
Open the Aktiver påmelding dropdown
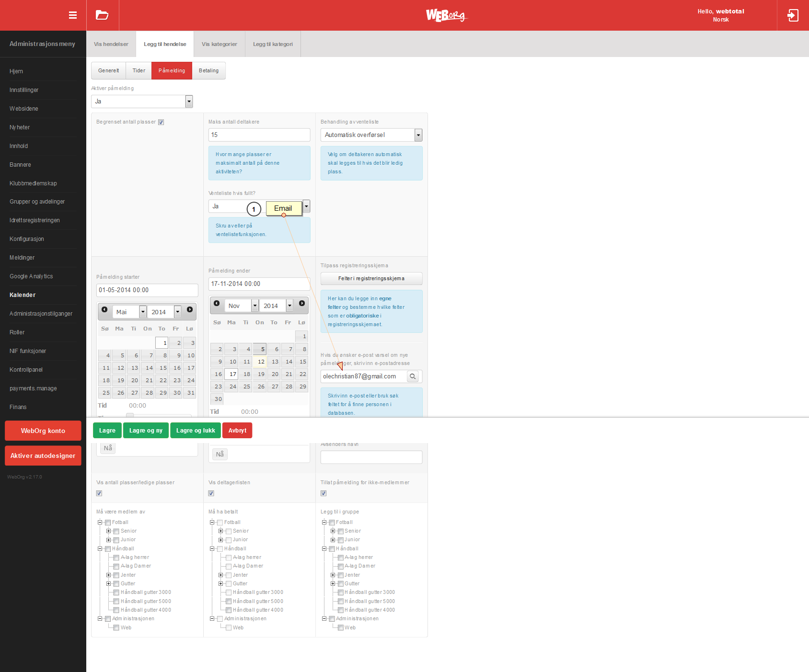[x=142, y=102]
